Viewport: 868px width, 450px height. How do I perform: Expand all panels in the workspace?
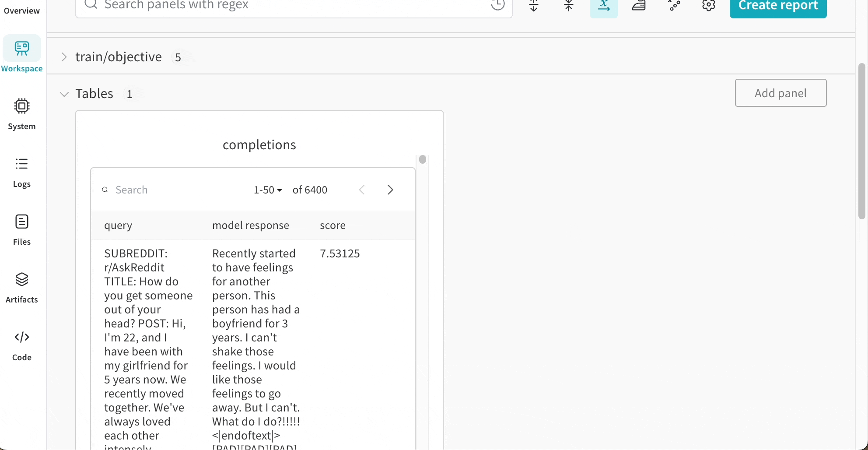[x=534, y=6]
